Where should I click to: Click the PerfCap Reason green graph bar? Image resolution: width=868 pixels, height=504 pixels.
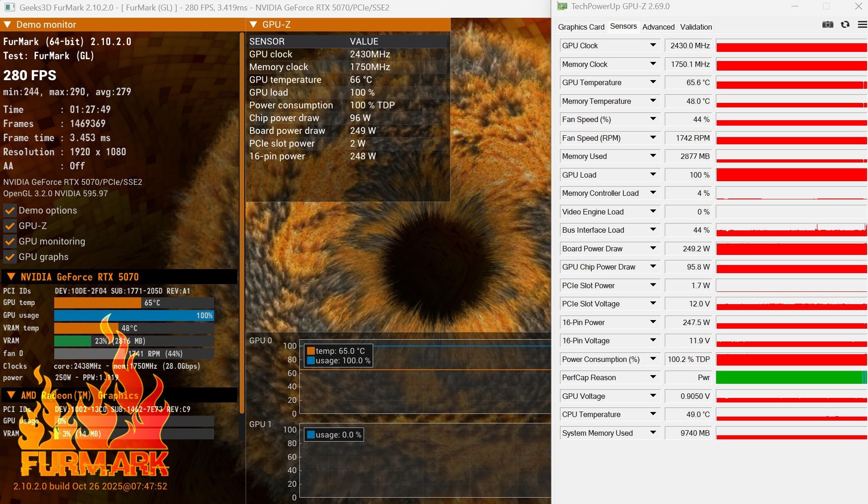(791, 377)
